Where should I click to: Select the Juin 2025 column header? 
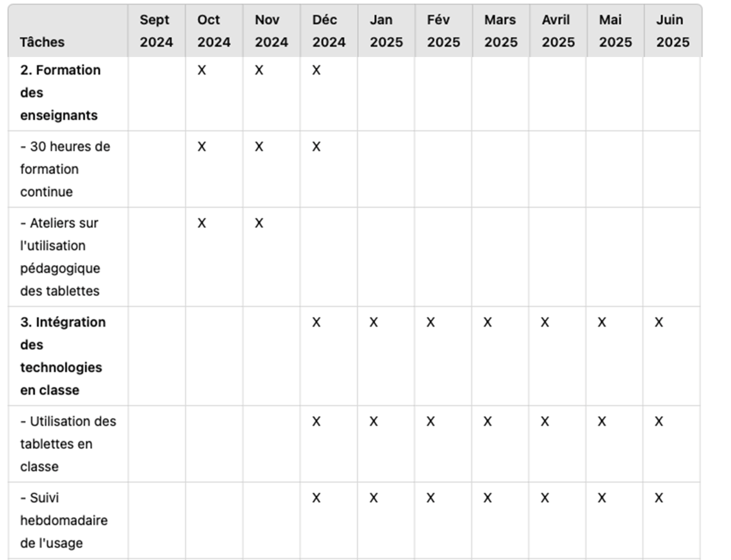(673, 31)
